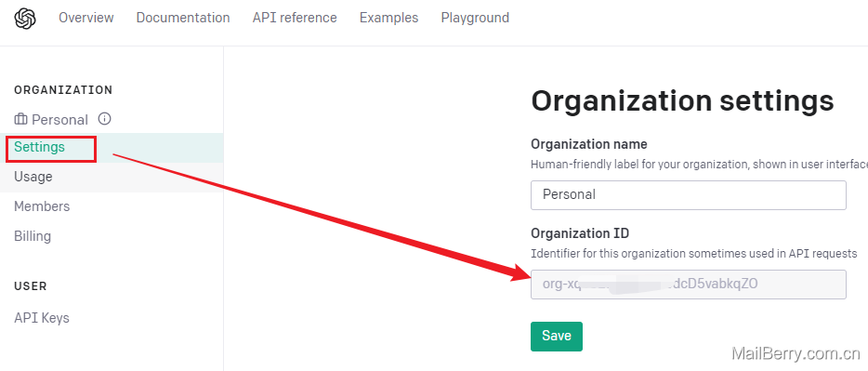868x371 pixels.
Task: Click the Organization name label text
Action: [x=589, y=144]
